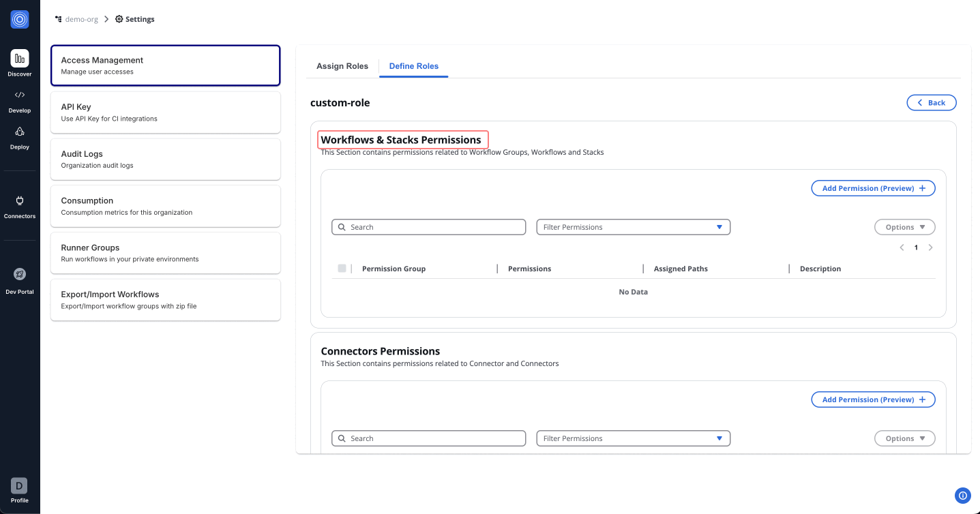This screenshot has width=980, height=514.
Task: Open the Connectors plug icon
Action: coord(20,200)
